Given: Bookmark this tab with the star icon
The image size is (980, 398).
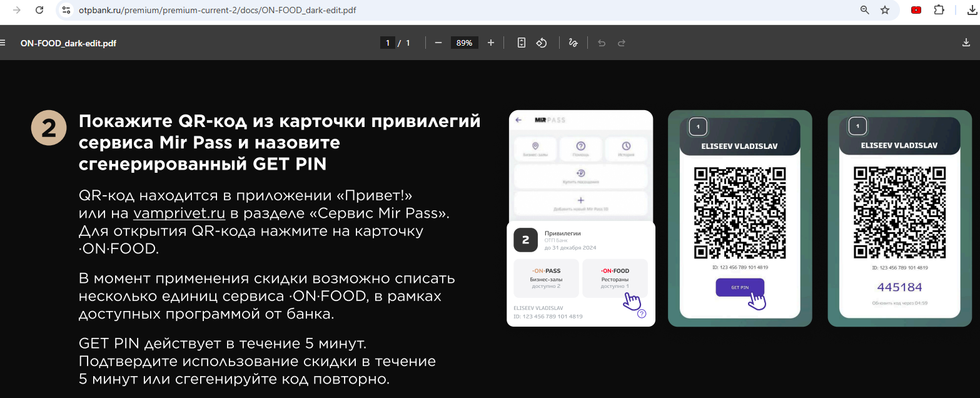Looking at the screenshot, I should 885,10.
